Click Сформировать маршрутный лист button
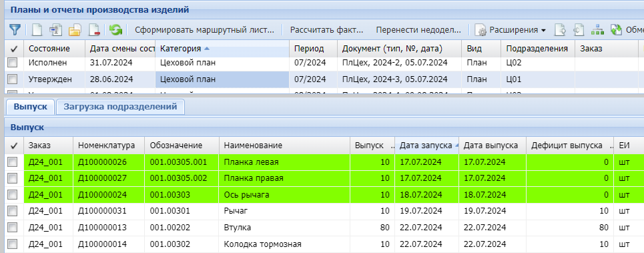The height and width of the screenshot is (253, 644). (204, 30)
